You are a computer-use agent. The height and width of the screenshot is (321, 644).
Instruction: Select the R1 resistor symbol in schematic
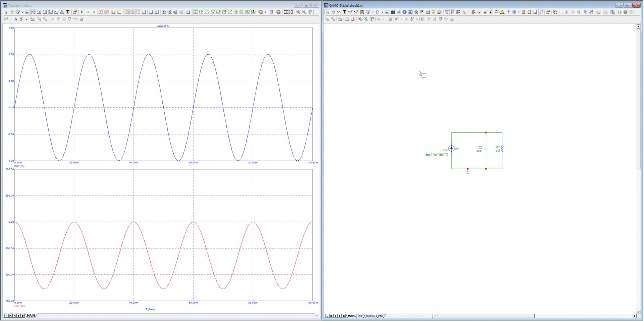pyautogui.click(x=502, y=149)
